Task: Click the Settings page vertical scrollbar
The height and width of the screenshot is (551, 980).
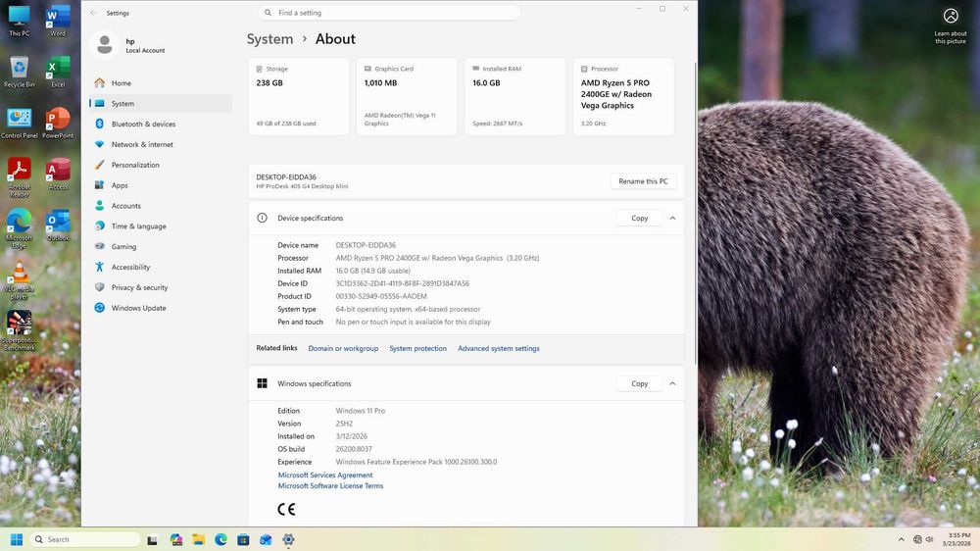Action: tap(695, 213)
